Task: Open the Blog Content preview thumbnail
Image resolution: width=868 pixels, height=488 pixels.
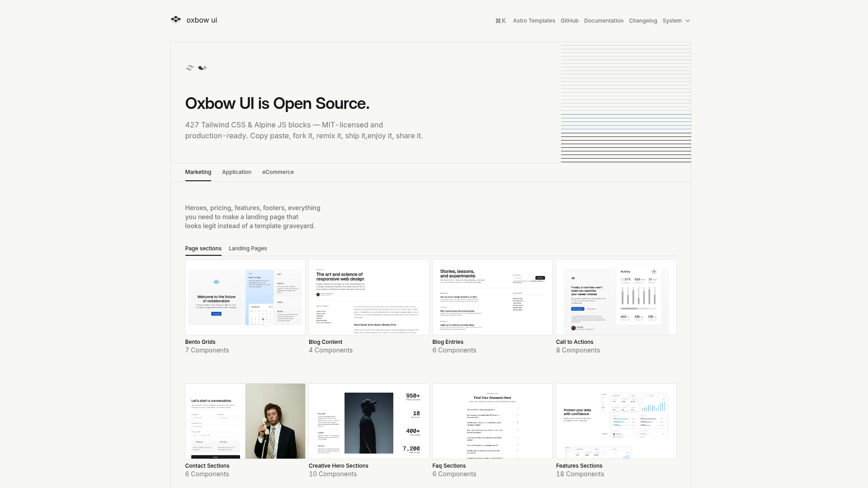Action: coord(368,297)
